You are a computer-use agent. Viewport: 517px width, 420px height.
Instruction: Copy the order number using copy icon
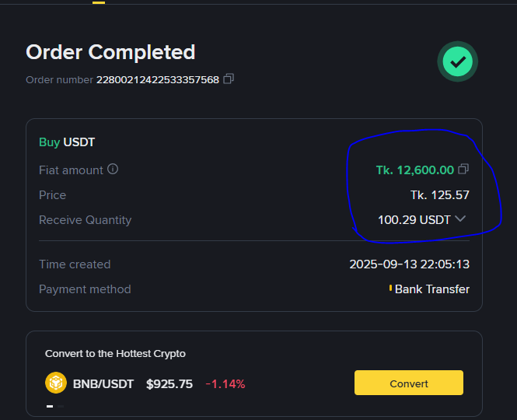(229, 79)
